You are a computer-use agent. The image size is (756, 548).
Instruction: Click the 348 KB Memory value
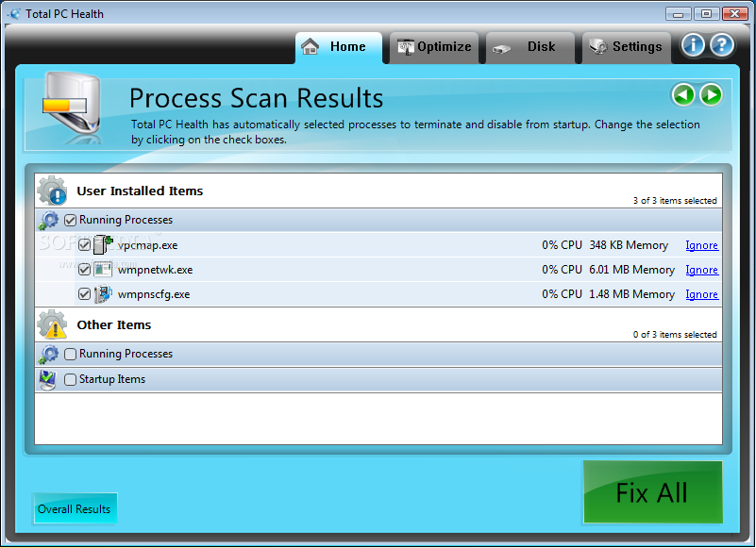[x=629, y=245]
